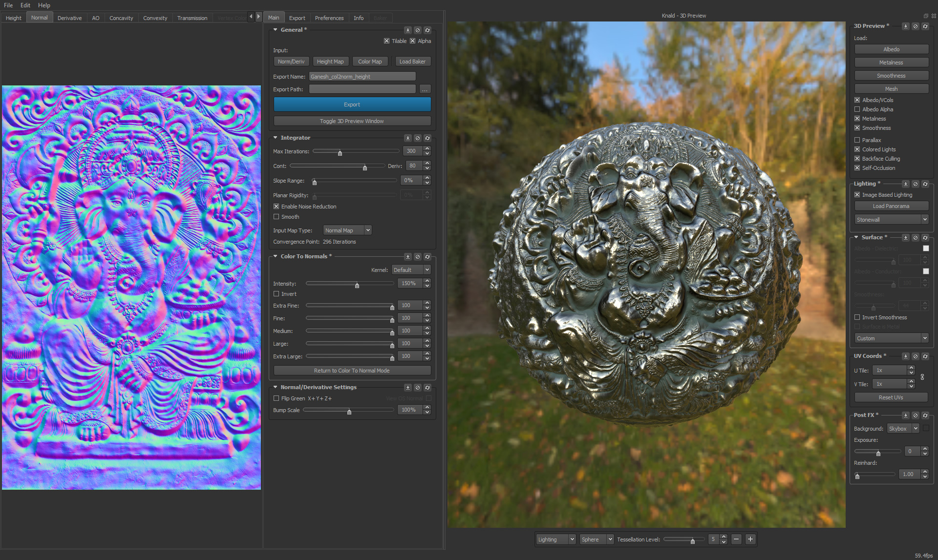
Task: Open the Stonewall panorama dropdown
Action: 891,220
